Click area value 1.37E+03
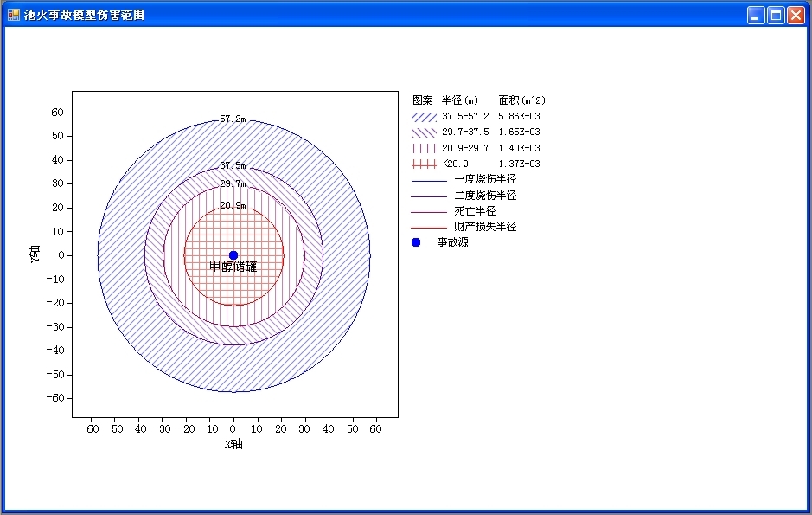Screen dimensions: 812x515 520,164
